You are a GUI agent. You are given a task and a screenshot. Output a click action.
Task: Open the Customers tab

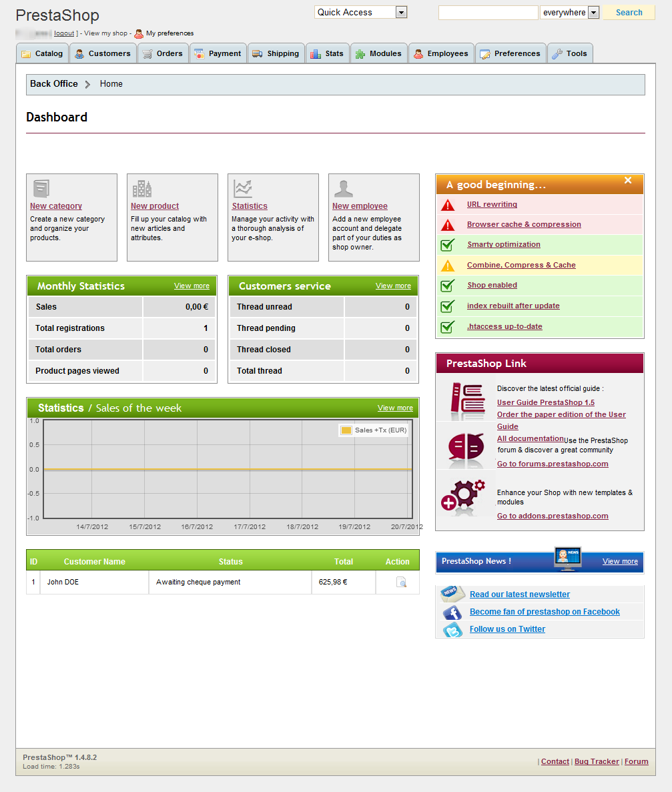pos(103,53)
